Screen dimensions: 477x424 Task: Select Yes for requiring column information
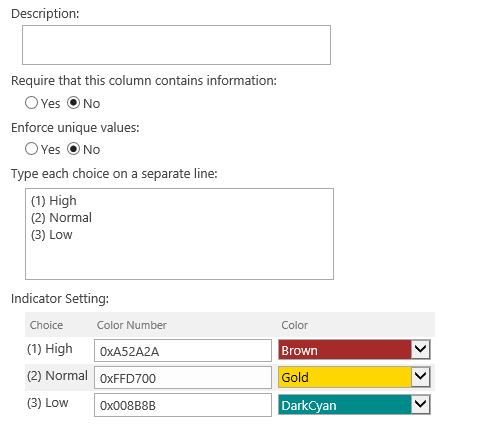[x=31, y=103]
